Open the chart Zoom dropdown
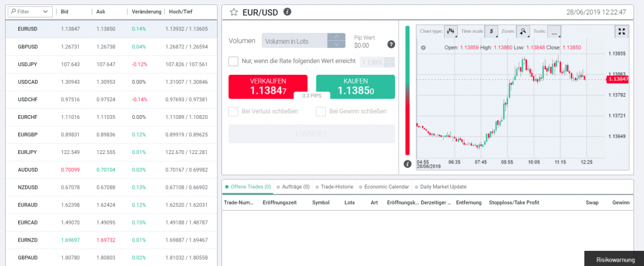Screen dimensions: 644x266 pos(523,31)
